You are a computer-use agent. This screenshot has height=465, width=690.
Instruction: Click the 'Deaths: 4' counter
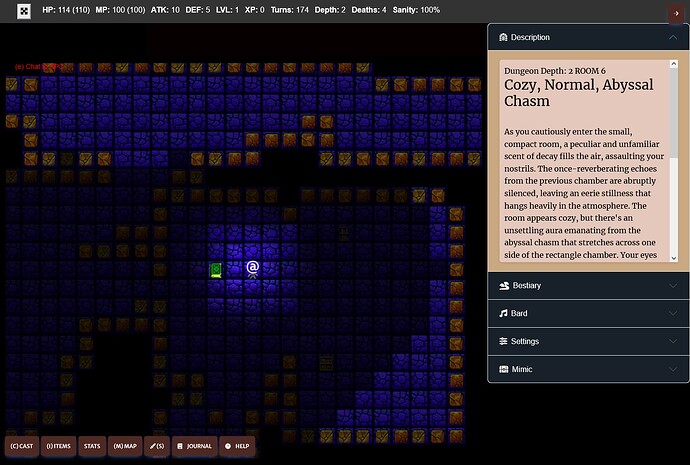369,10
